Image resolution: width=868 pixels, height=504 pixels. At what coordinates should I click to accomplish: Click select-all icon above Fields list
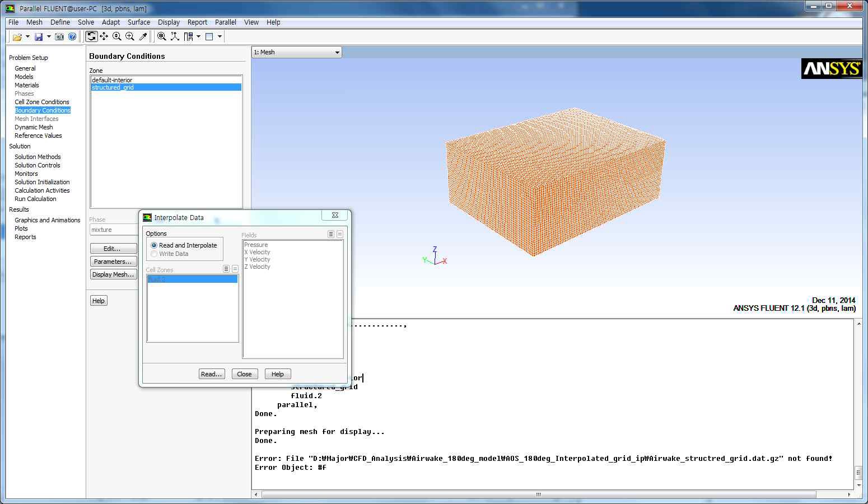[331, 234]
